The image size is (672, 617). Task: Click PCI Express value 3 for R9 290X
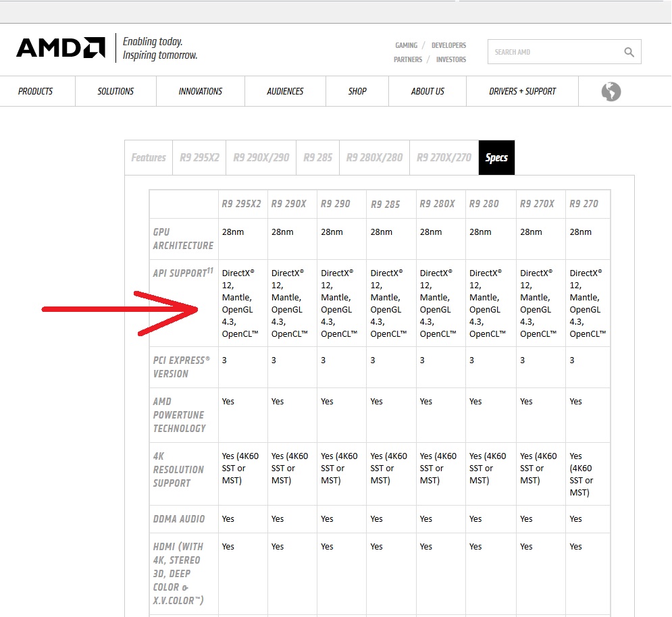coord(274,360)
